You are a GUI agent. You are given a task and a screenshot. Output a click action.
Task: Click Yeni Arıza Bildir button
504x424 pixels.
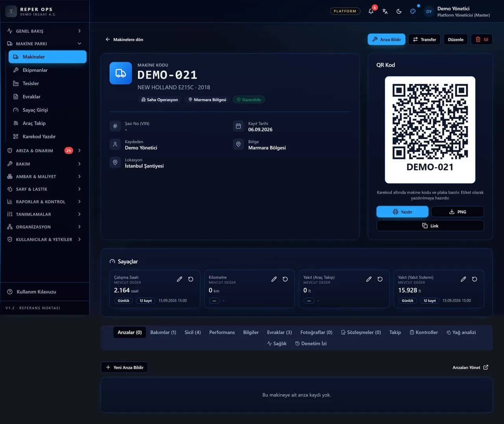pyautogui.click(x=124, y=367)
